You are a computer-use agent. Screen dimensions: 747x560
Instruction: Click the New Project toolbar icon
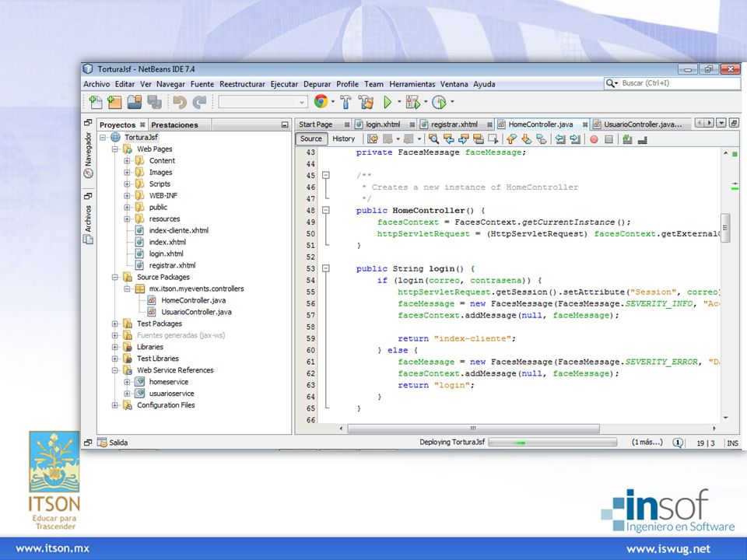pyautogui.click(x=114, y=101)
